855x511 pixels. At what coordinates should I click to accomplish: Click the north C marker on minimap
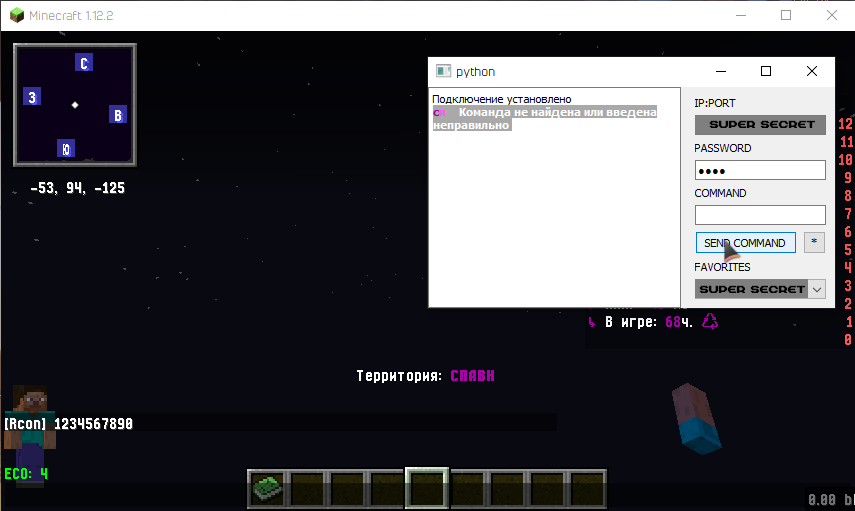click(83, 63)
